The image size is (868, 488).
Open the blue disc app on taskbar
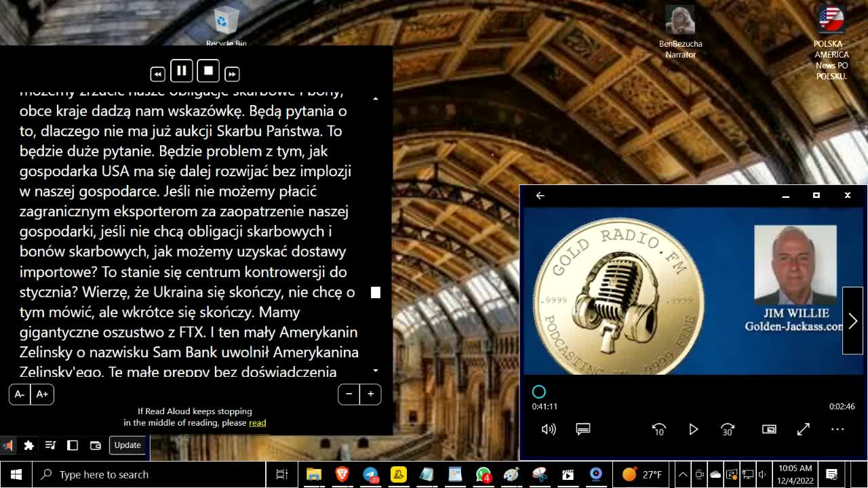pos(596,474)
